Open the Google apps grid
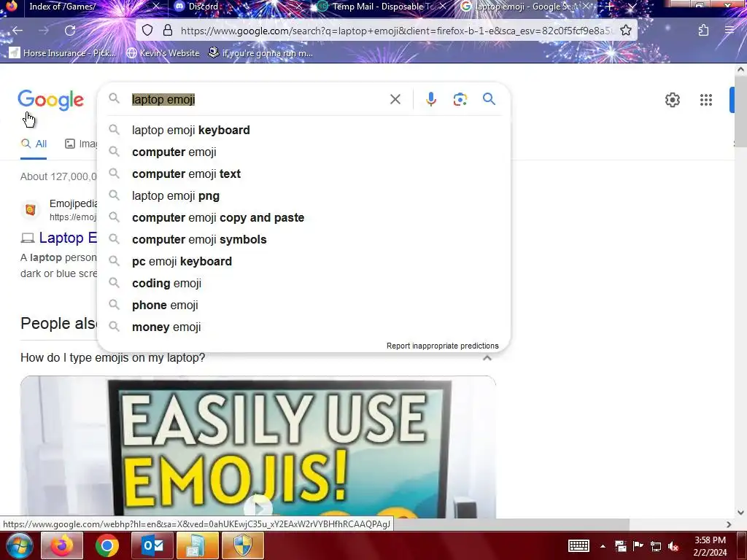Image resolution: width=747 pixels, height=560 pixels. (706, 100)
